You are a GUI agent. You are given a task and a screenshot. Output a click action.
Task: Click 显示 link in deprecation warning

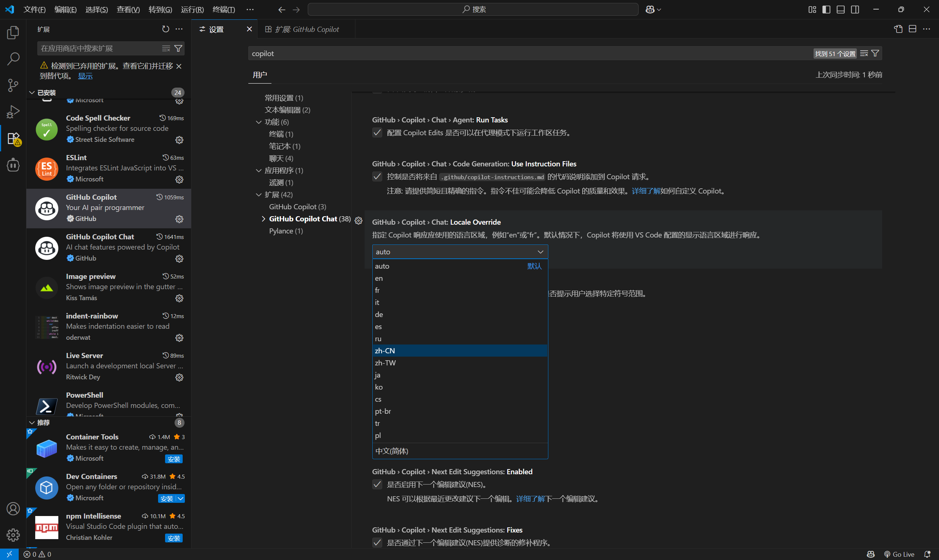[x=85, y=76]
